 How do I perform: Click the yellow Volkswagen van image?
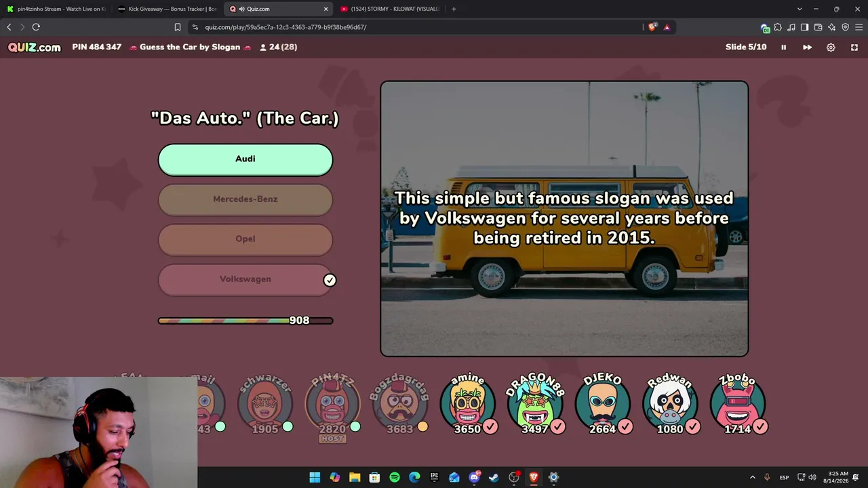pos(564,219)
